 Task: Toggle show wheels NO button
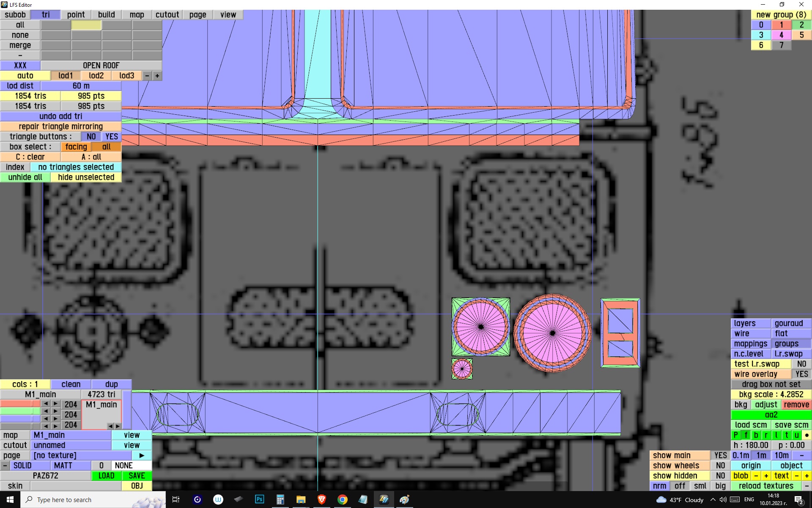720,465
